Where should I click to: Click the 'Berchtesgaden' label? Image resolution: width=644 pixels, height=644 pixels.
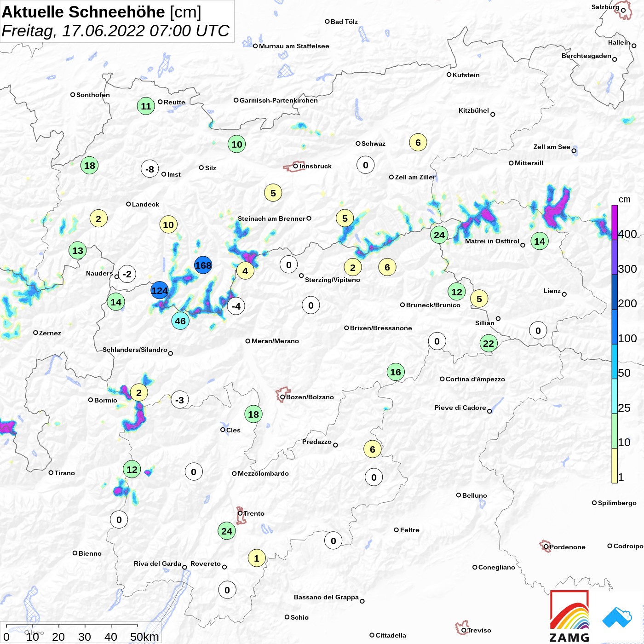click(x=586, y=56)
